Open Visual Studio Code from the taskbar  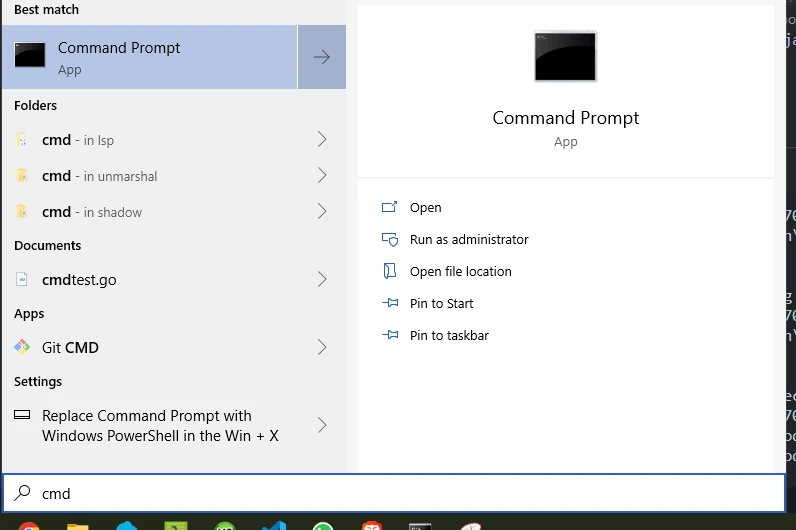(x=274, y=526)
